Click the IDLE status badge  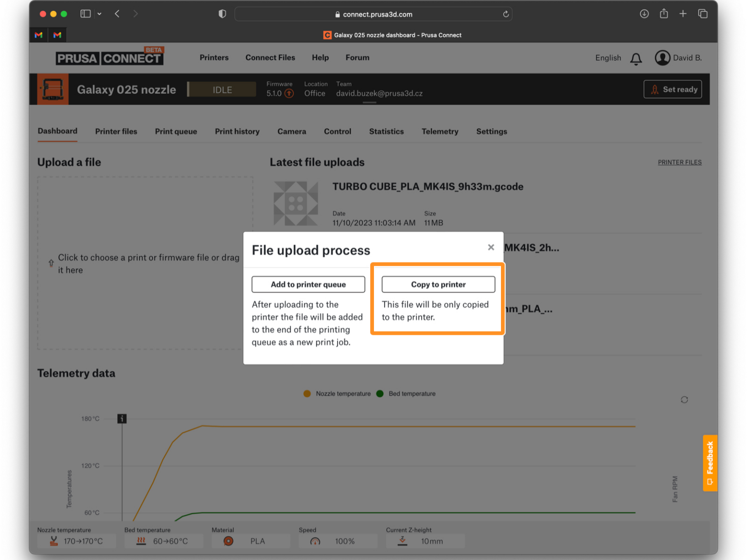(x=222, y=90)
